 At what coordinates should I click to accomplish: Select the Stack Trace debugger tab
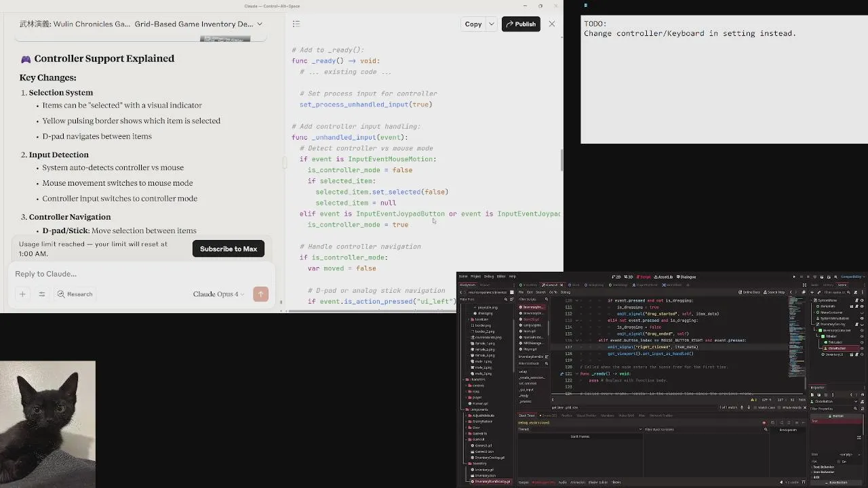[x=527, y=415]
